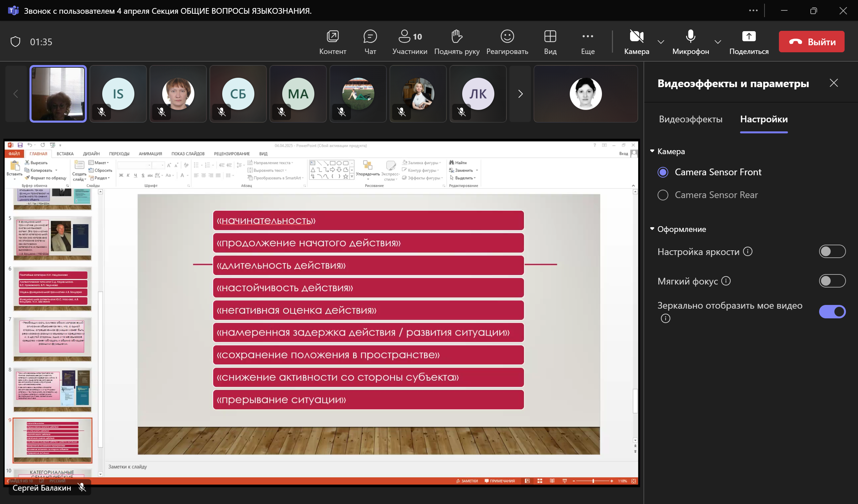Select the СБ participant tile
The width and height of the screenshot is (858, 504).
click(x=238, y=93)
